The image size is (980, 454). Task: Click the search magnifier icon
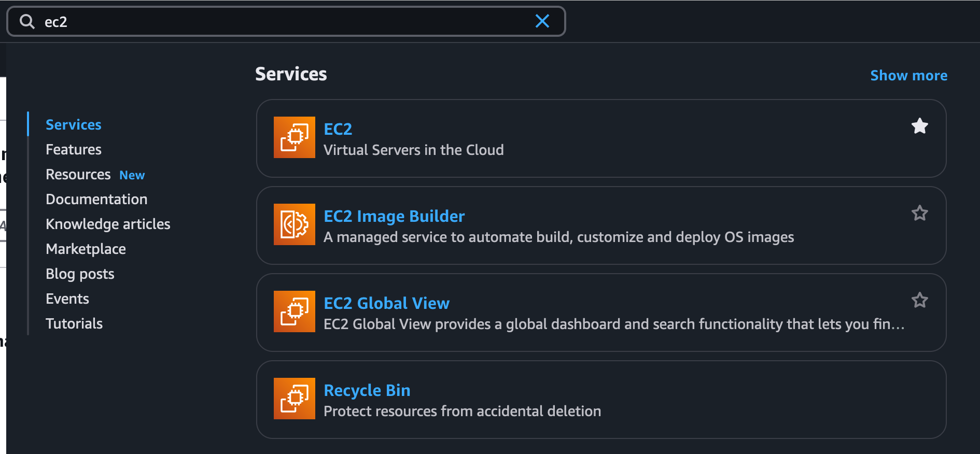(27, 22)
